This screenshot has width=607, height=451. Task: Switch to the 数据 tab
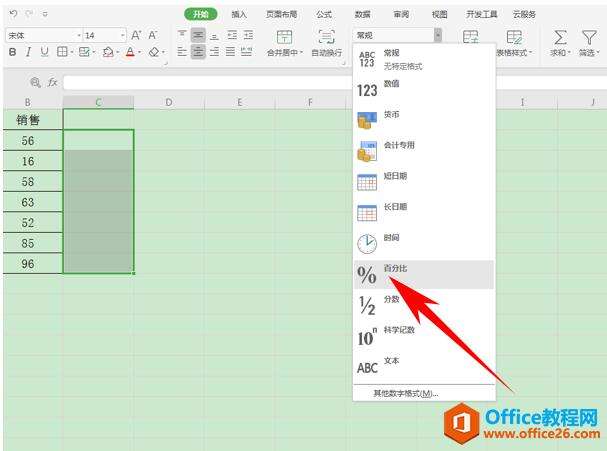362,14
